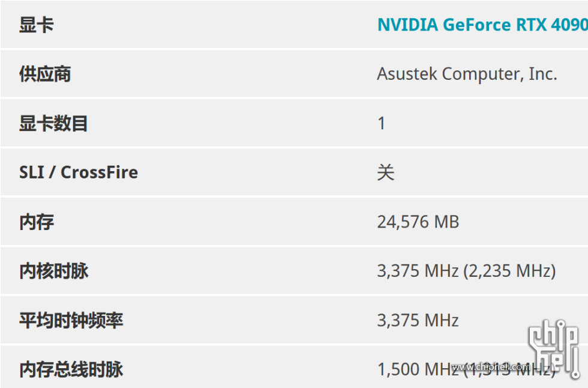Viewport: 588px width, 388px height.
Task: Click the 24,576 MB memory value
Action: coord(418,222)
